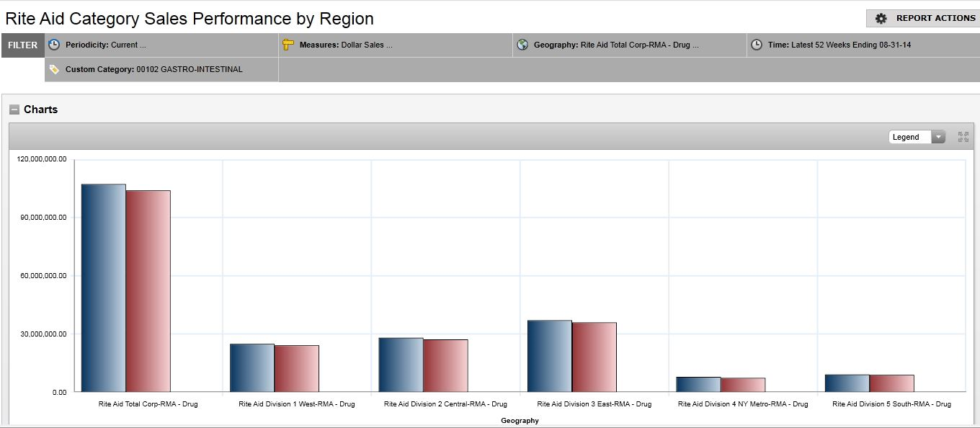This screenshot has height=428, width=980.
Task: Open the 00102 GASTRO-INTESTINAL category filter
Action: click(x=189, y=69)
